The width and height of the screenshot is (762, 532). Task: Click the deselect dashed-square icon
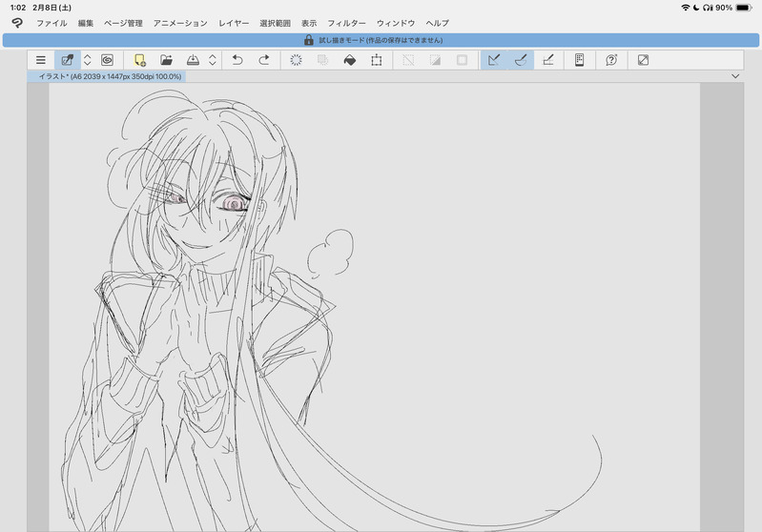pyautogui.click(x=408, y=60)
